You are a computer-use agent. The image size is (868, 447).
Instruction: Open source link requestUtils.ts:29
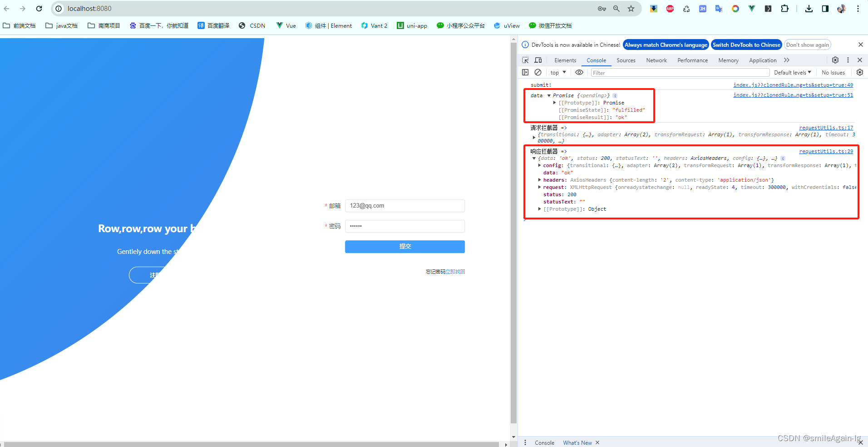click(826, 151)
